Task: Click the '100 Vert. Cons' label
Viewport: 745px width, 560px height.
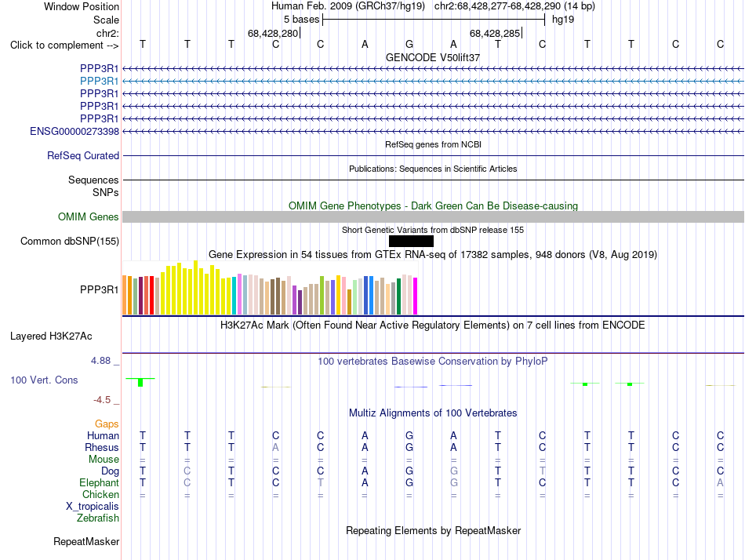Action: click(44, 380)
